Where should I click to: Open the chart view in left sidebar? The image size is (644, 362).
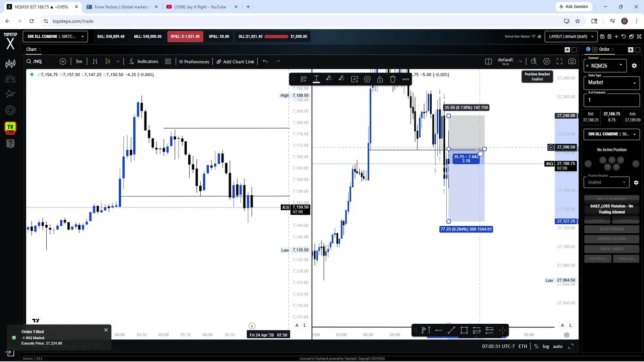click(10, 64)
